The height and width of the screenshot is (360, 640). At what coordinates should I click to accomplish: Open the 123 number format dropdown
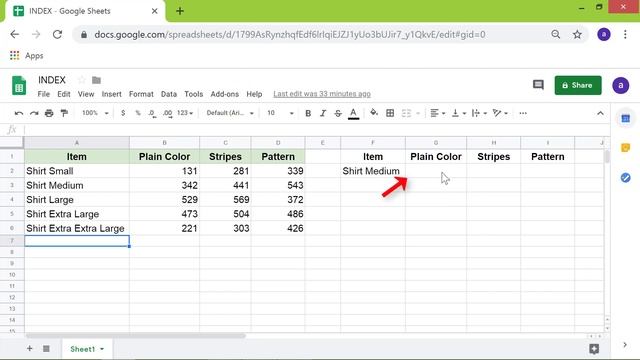tap(185, 113)
